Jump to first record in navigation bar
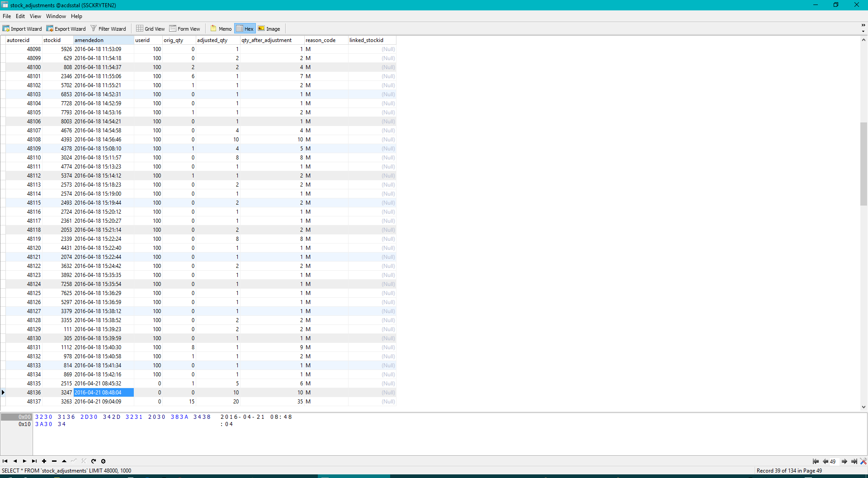Screen dimensions: 868x478 click(5, 461)
